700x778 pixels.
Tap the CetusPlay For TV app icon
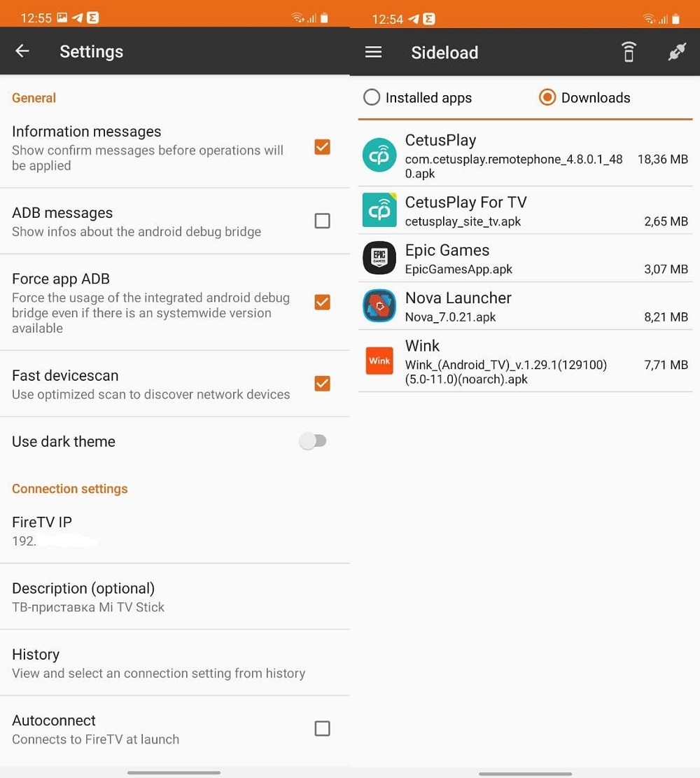point(379,210)
